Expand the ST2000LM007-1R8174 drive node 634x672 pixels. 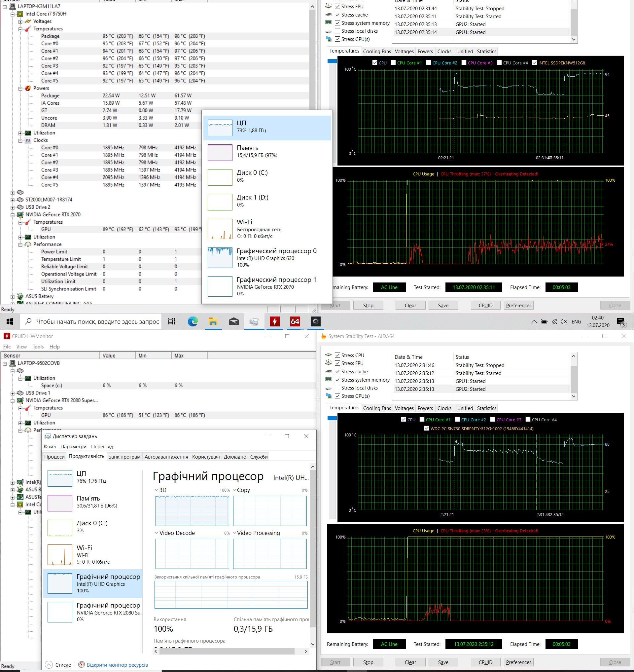(13, 200)
